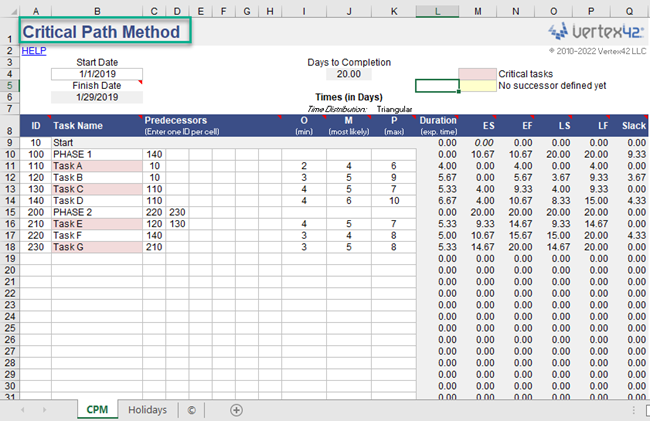Open the copyright © sheet tab
Viewport: 650px width, 421px height.
pos(191,410)
